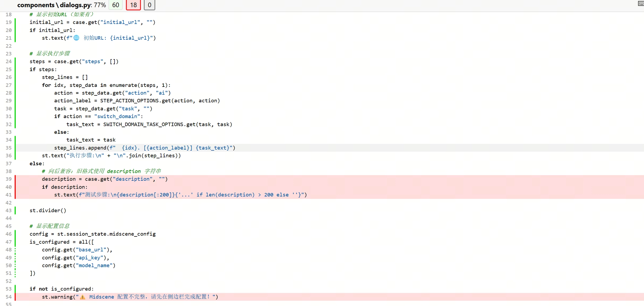The image size is (644, 306).
Task: Click the highlighted step_lines.append code line
Action: 145,148
